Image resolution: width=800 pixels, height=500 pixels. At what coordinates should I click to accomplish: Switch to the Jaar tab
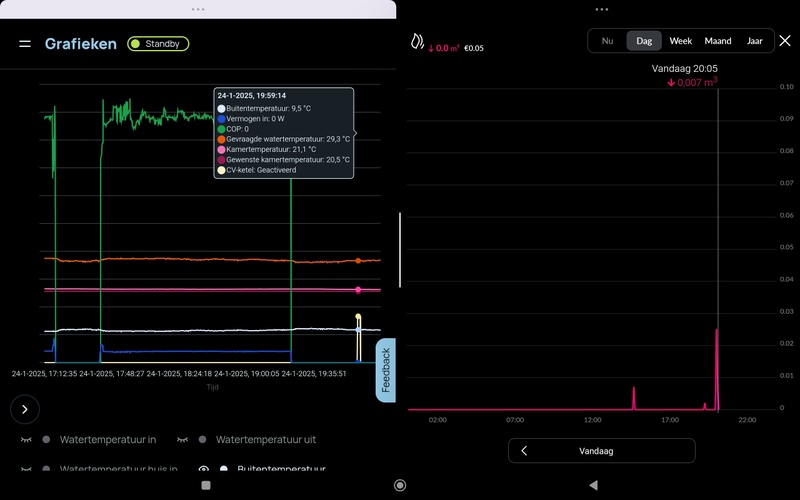tap(755, 41)
